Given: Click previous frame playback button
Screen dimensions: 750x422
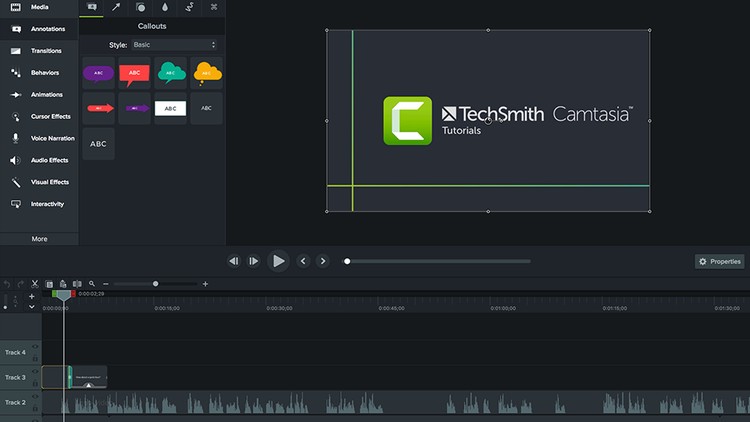Looking at the screenshot, I should coord(233,261).
